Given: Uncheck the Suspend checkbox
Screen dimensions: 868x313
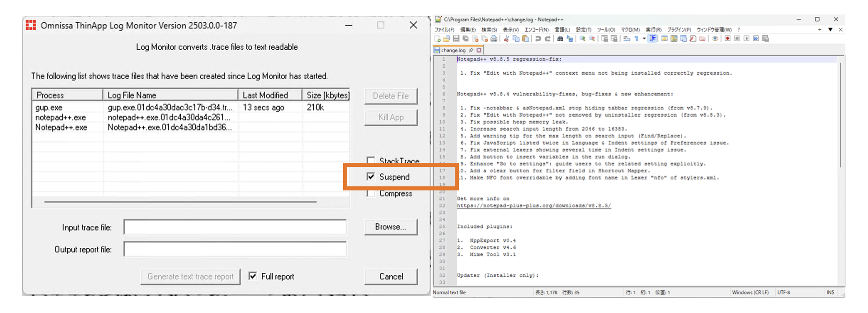Looking at the screenshot, I should [371, 177].
